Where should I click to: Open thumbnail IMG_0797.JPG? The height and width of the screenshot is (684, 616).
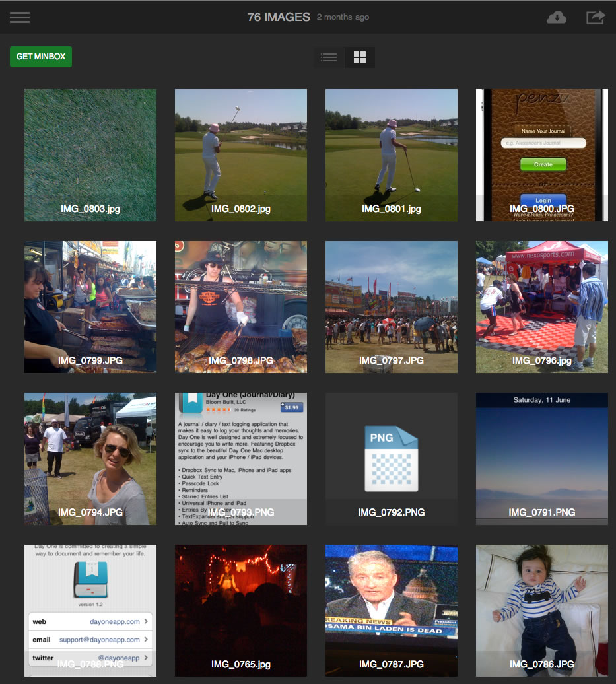392,306
